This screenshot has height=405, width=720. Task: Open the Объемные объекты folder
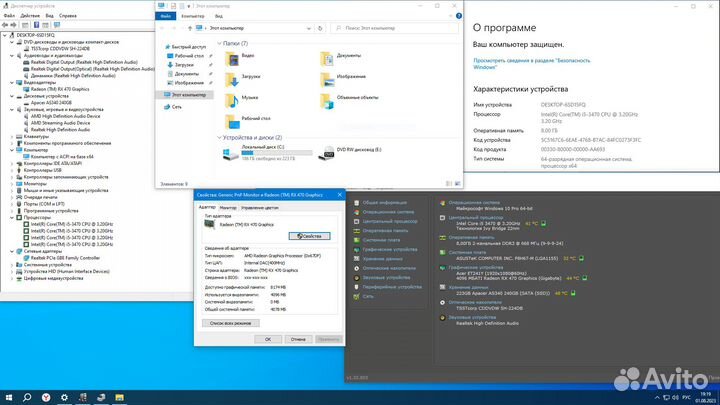(349, 101)
